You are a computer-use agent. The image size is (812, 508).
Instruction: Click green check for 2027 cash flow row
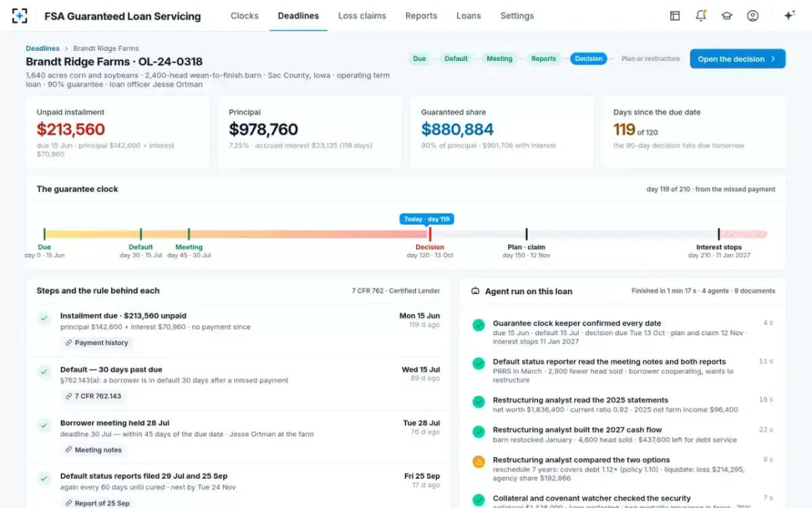click(x=478, y=431)
